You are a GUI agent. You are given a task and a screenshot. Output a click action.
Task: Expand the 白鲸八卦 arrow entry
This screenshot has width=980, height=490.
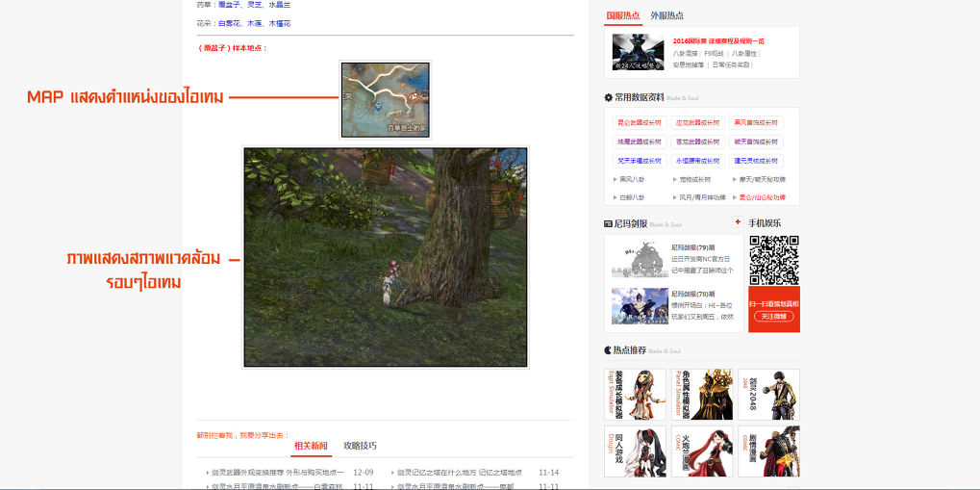click(633, 197)
